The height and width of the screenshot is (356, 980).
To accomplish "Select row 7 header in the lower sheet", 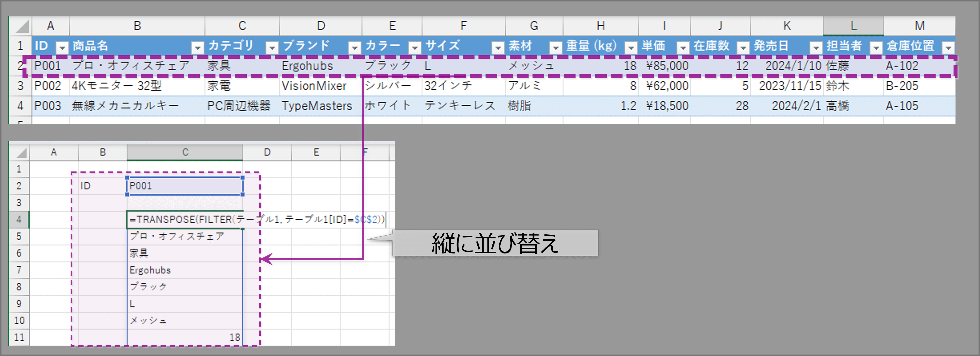I will (x=19, y=270).
